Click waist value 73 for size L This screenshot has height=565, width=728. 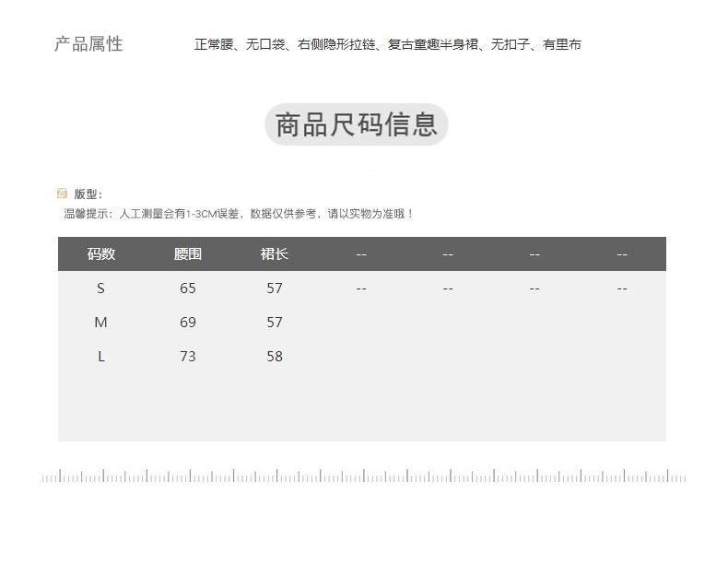188,357
